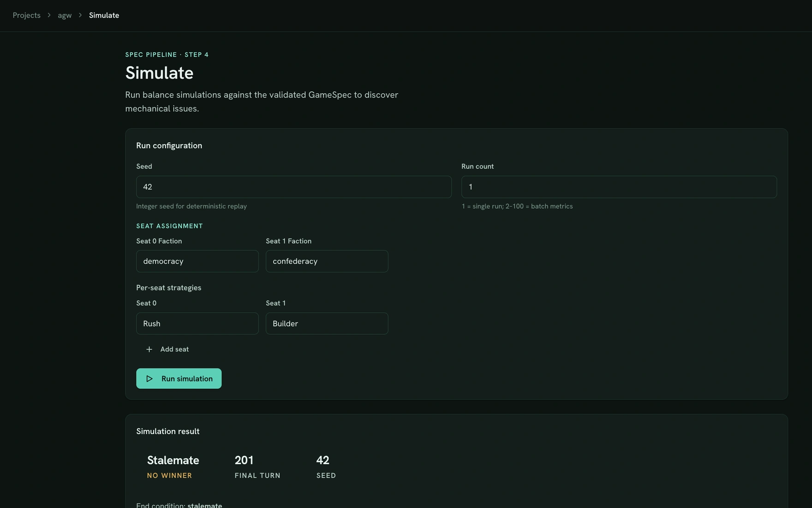
Task: Open the Seat 1 strategy Builder dropdown
Action: click(x=327, y=324)
